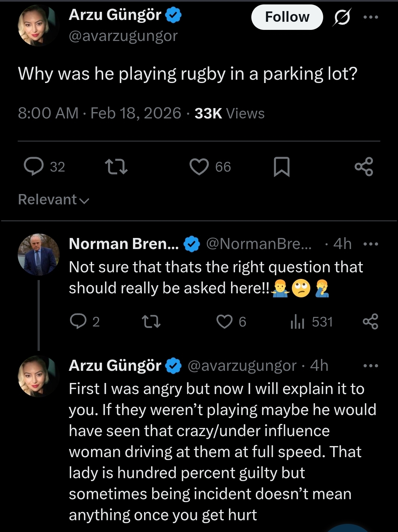Open the Grok icon beside Follow
398x532 pixels.
[342, 17]
